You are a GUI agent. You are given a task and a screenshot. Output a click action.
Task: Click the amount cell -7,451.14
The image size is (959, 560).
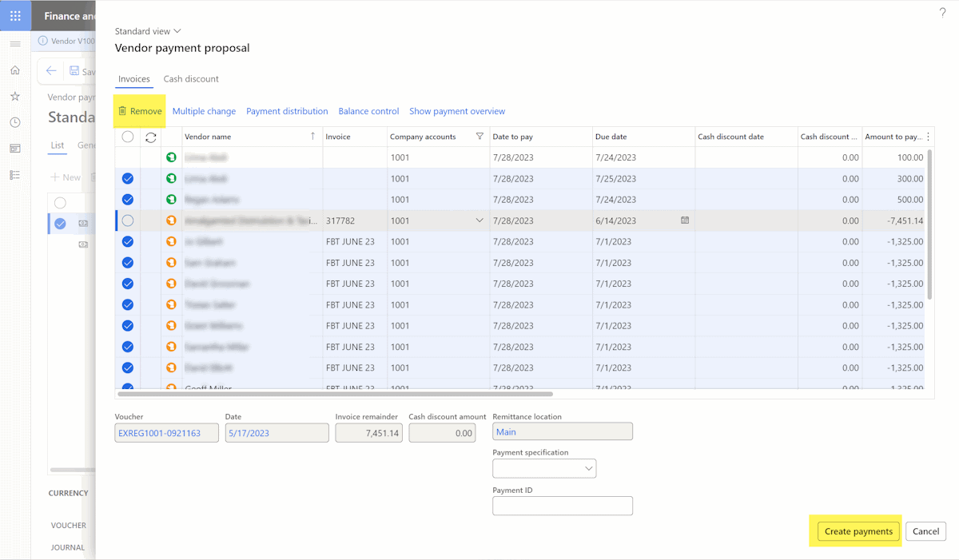[893, 220]
